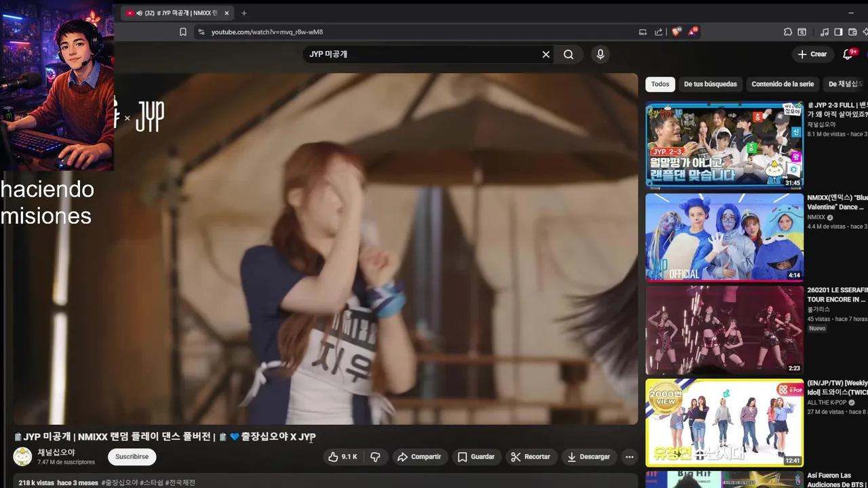Dislike the video with thumbs down

click(375, 457)
